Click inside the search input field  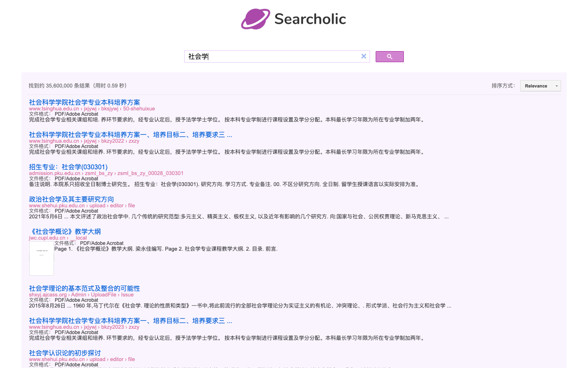(x=269, y=56)
